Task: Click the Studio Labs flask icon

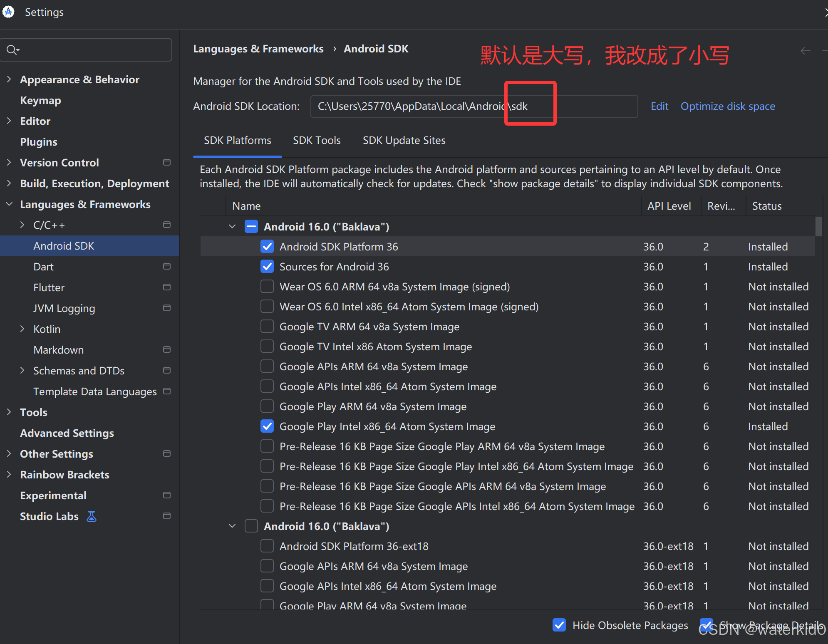Action: [x=92, y=516]
